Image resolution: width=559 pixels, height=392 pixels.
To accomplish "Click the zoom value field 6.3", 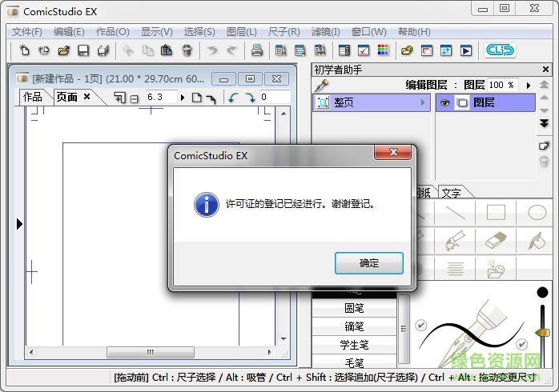I will (x=161, y=97).
